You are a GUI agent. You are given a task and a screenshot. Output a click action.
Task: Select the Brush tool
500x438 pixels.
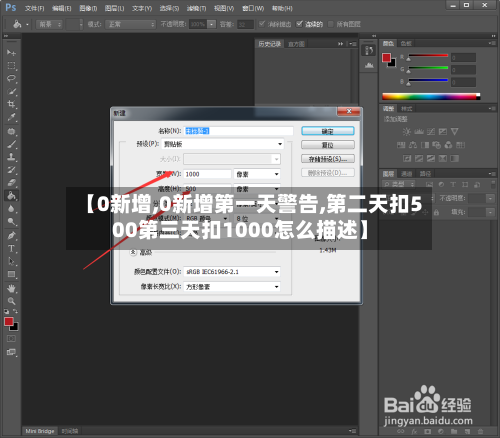coord(11,144)
